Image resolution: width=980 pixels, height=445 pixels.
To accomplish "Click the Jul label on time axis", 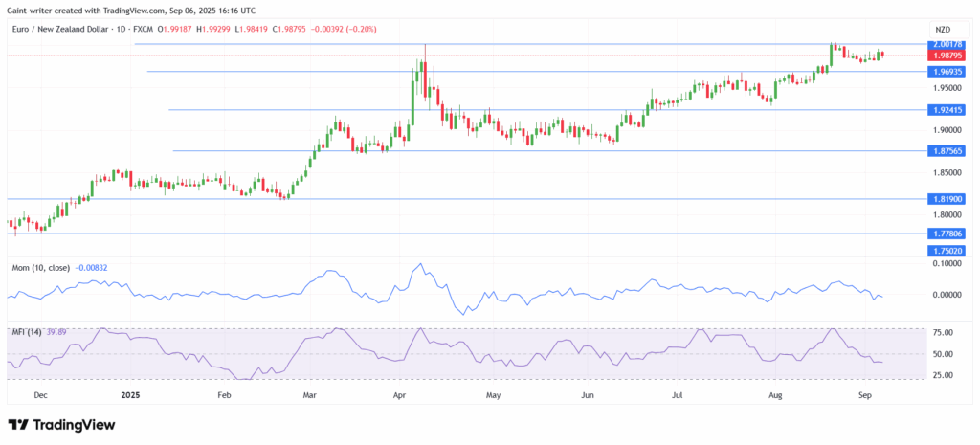I will click(x=678, y=395).
